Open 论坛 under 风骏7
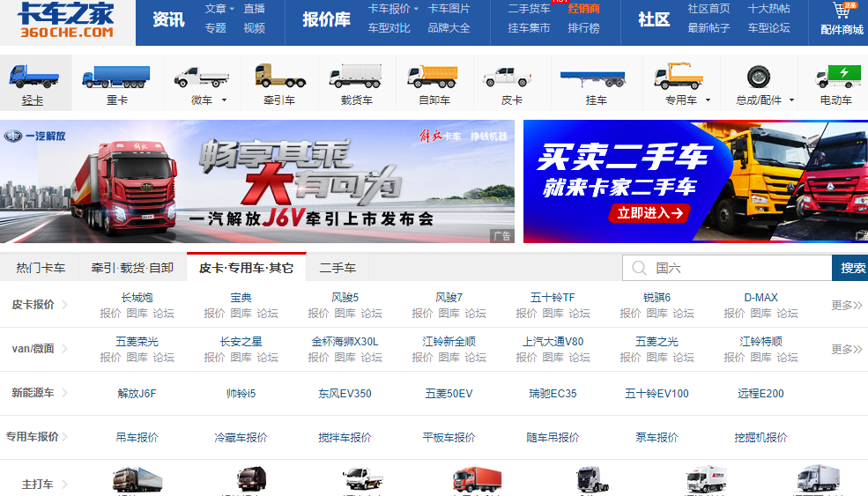 pos(476,314)
